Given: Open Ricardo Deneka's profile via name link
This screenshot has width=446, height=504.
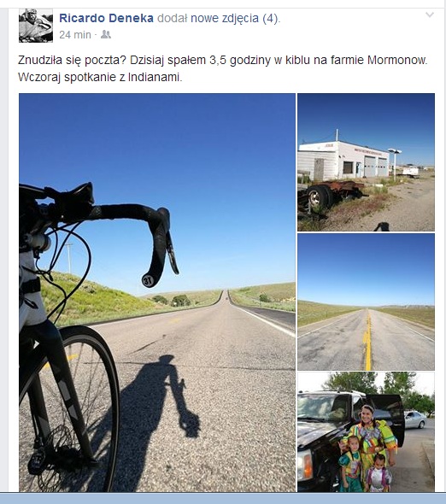Looking at the screenshot, I should tap(106, 18).
